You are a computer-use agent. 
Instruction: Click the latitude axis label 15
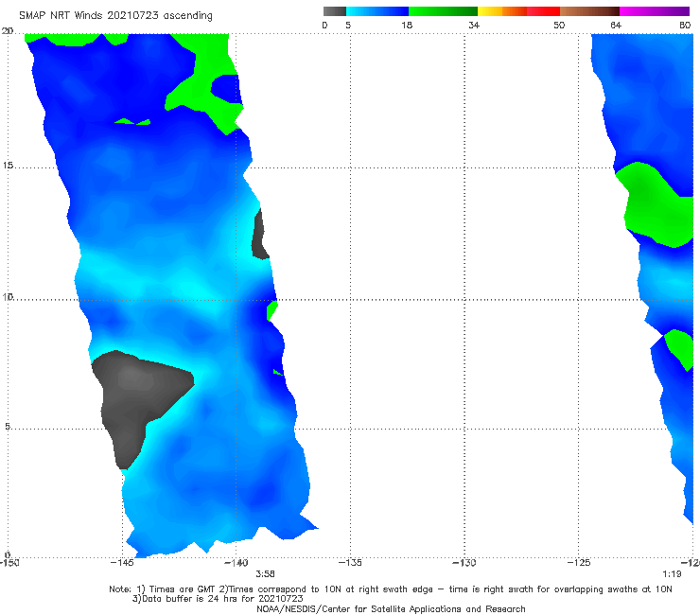point(8,166)
